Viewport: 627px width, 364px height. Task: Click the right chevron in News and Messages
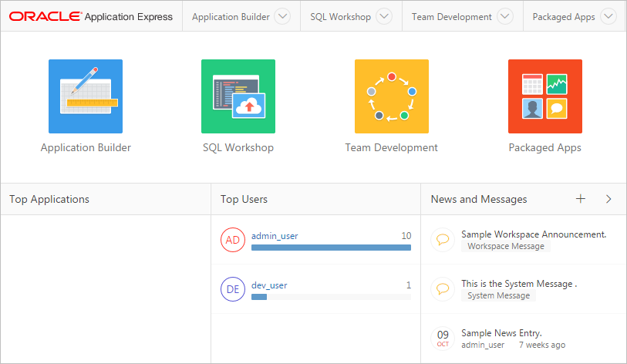click(x=608, y=199)
